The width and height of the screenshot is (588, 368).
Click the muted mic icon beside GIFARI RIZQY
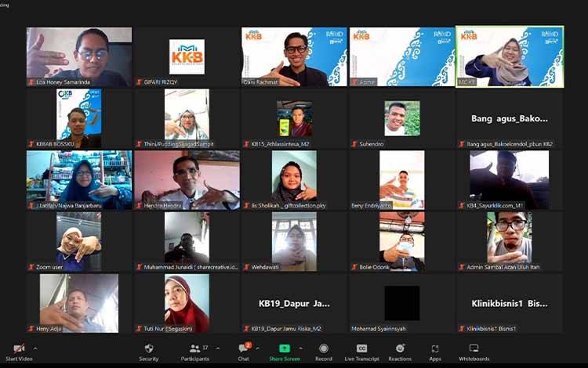coord(139,82)
